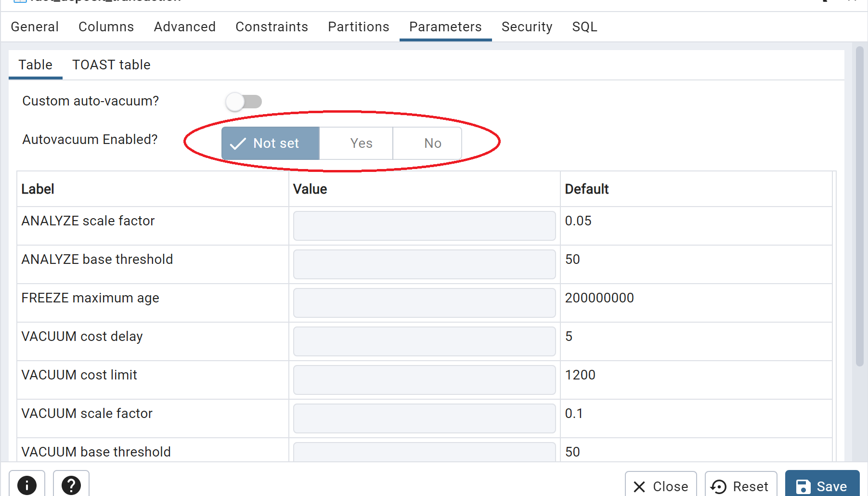Switch to the Security tab
Viewport: 868px width, 496px height.
527,26
